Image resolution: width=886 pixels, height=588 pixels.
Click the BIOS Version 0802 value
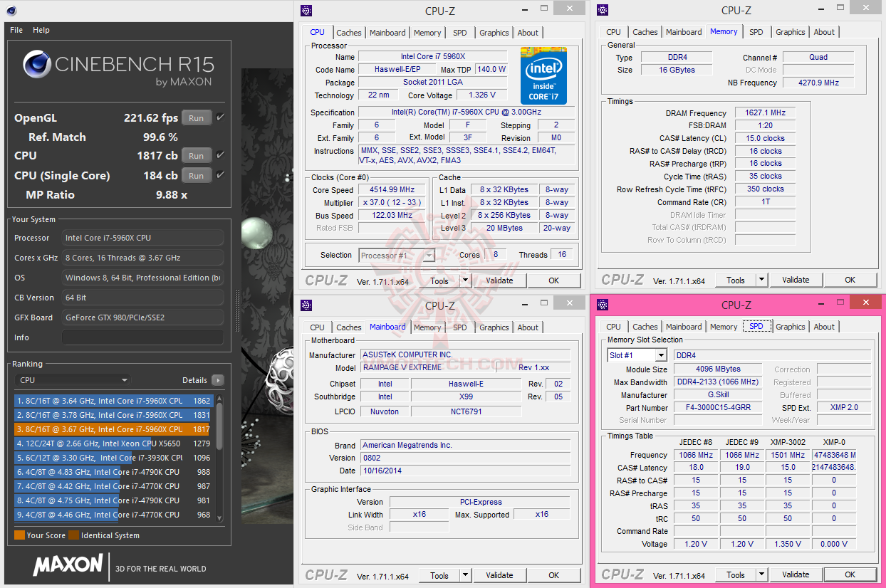pyautogui.click(x=465, y=458)
